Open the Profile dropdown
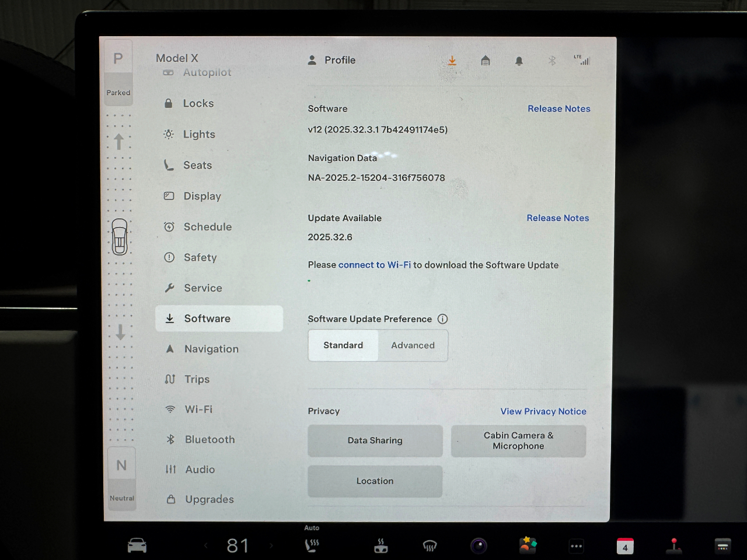Screen dimensions: 747x560 [332, 60]
